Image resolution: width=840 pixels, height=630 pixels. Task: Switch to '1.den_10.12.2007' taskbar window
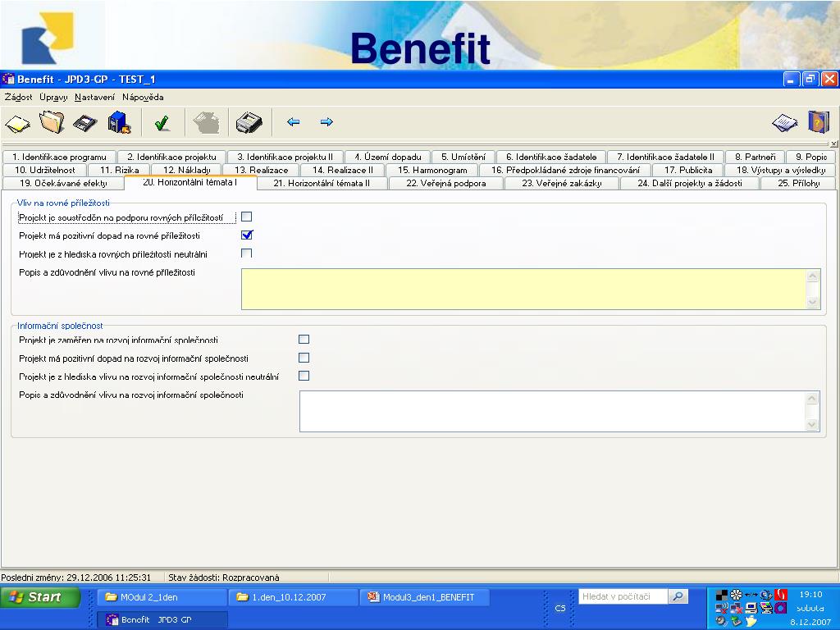[293, 597]
